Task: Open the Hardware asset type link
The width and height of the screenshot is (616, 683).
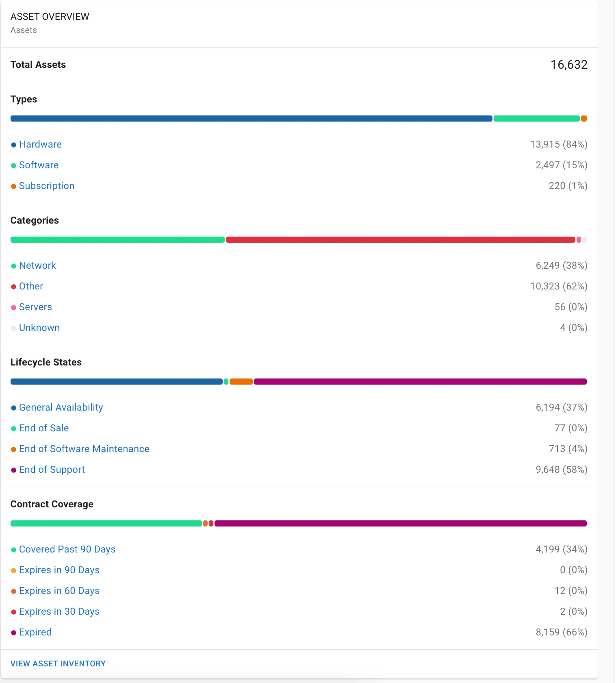Action: click(x=40, y=144)
